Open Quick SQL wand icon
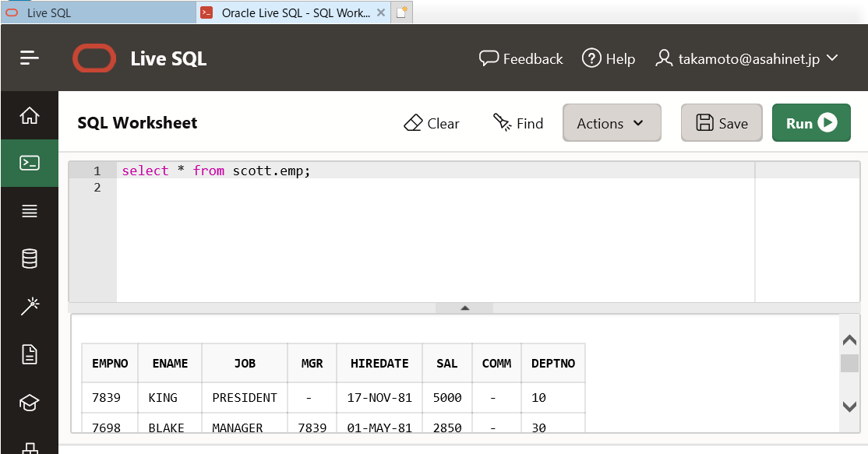 30,306
